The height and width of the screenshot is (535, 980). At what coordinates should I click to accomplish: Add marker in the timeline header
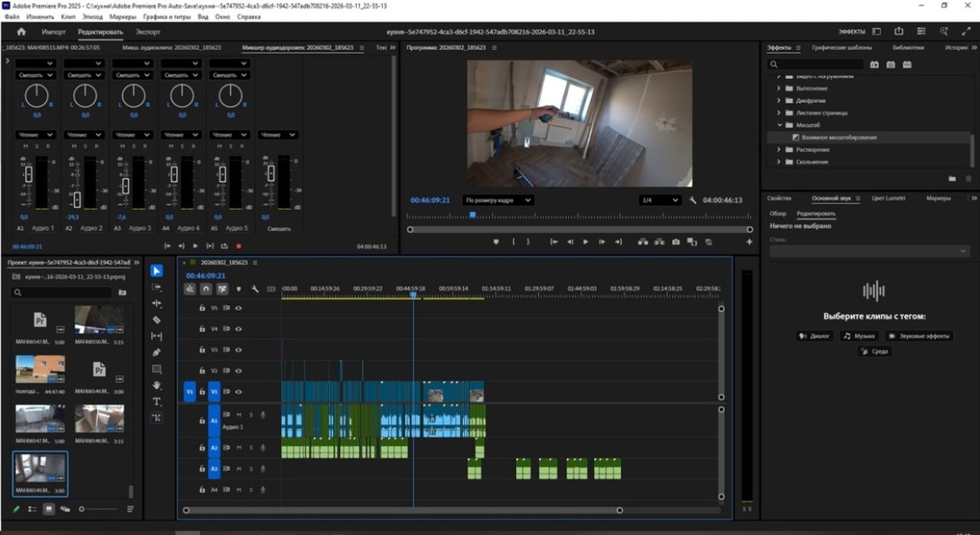coord(238,288)
